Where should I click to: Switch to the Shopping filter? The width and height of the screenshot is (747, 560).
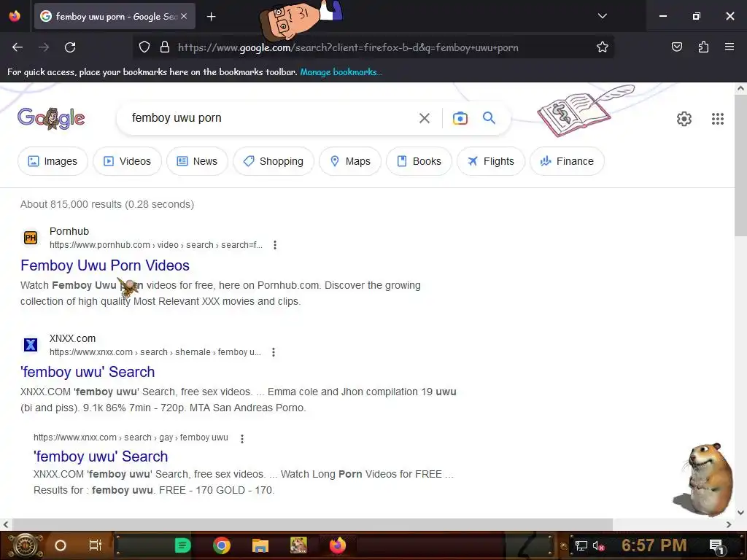274,161
